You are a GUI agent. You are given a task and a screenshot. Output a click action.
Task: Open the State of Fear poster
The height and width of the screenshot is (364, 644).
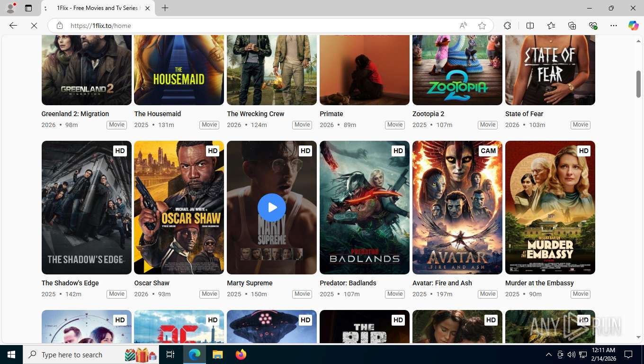550,70
